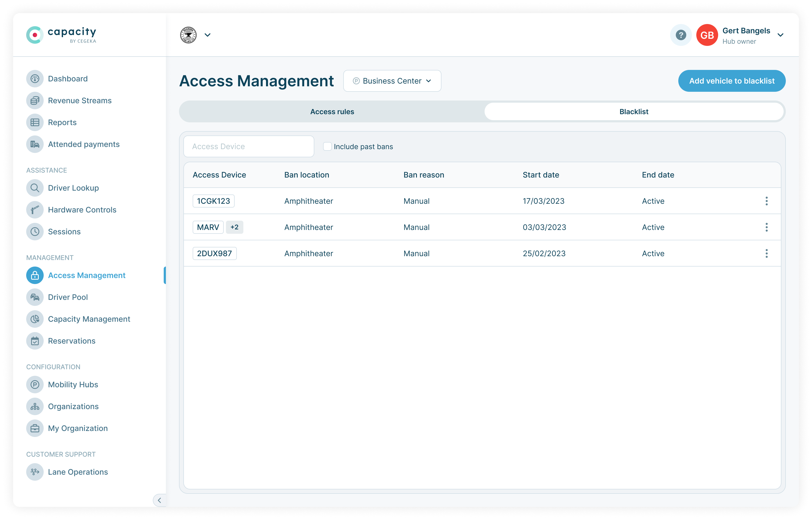Screen dimensions: 812x520
Task: Click the Access Device search field
Action: tap(249, 146)
